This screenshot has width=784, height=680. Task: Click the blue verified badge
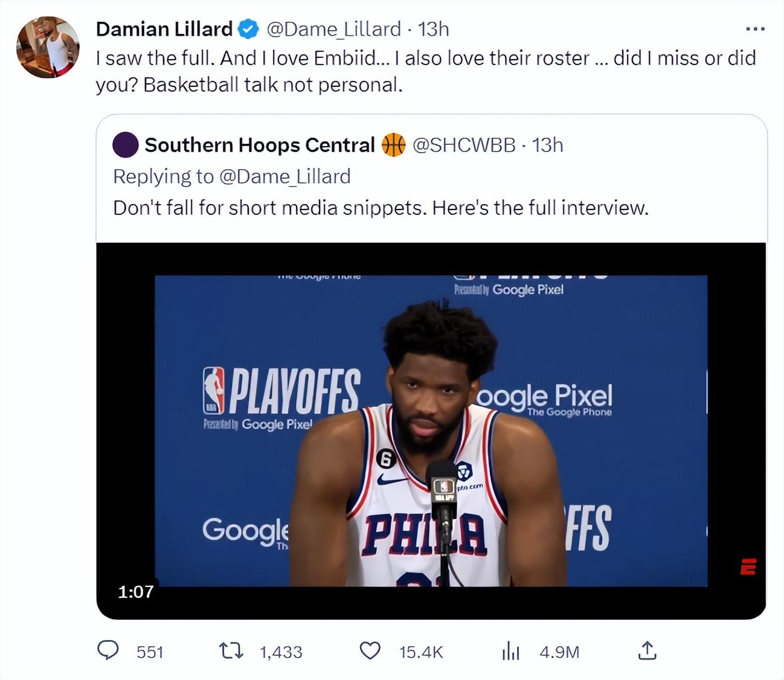click(x=248, y=29)
